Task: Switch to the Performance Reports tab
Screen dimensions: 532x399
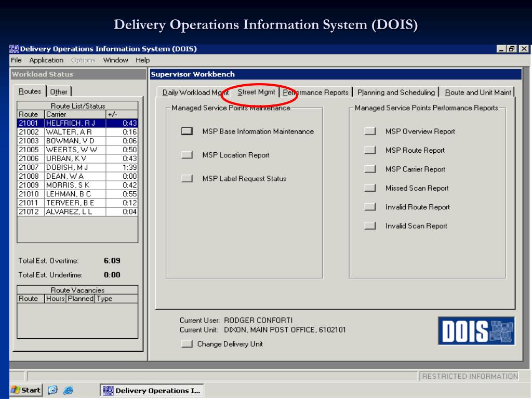Action: click(x=315, y=92)
